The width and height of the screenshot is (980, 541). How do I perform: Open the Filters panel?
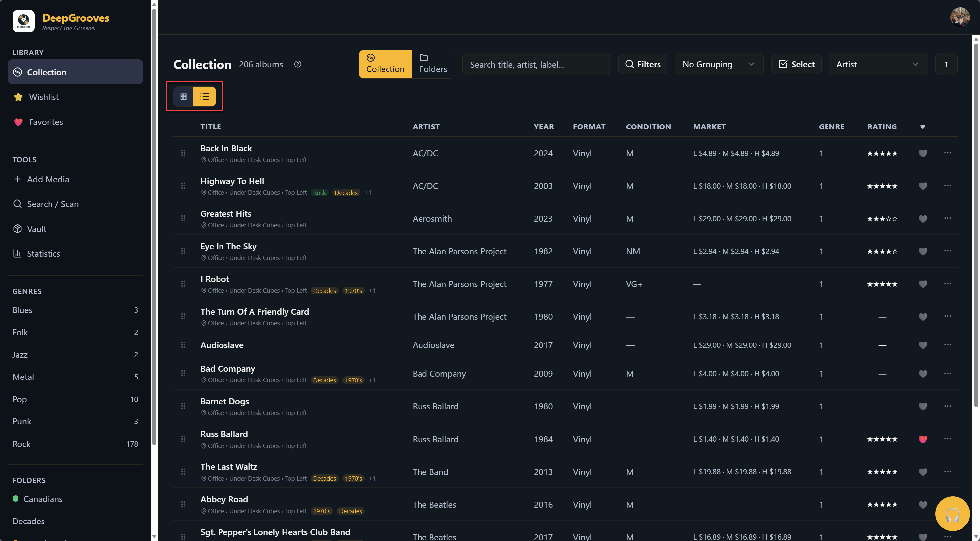click(643, 64)
